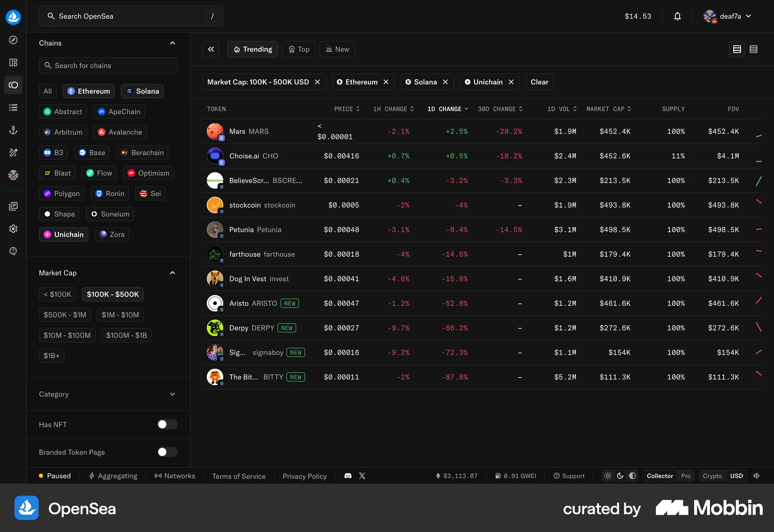Remove Solana filter chip
Image resolution: width=774 pixels, height=532 pixels.
click(x=445, y=82)
